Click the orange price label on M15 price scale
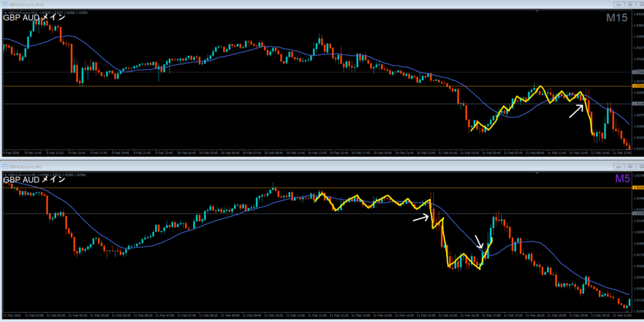This screenshot has height=322, width=644. pos(638,86)
